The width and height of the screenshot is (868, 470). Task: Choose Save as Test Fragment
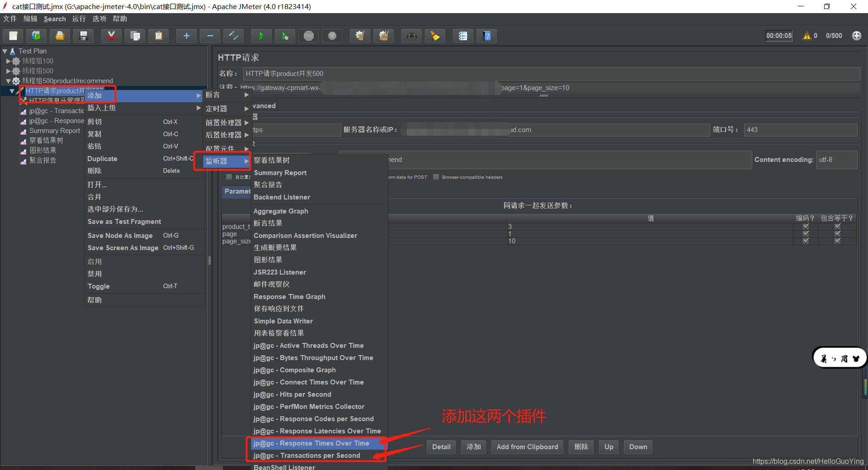(x=144, y=222)
